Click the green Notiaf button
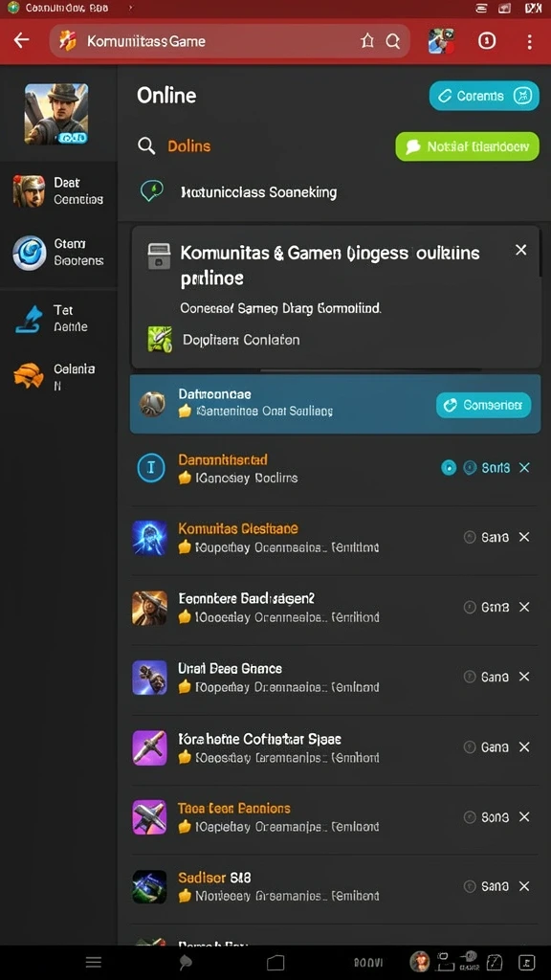The width and height of the screenshot is (551, 980). 467,146
